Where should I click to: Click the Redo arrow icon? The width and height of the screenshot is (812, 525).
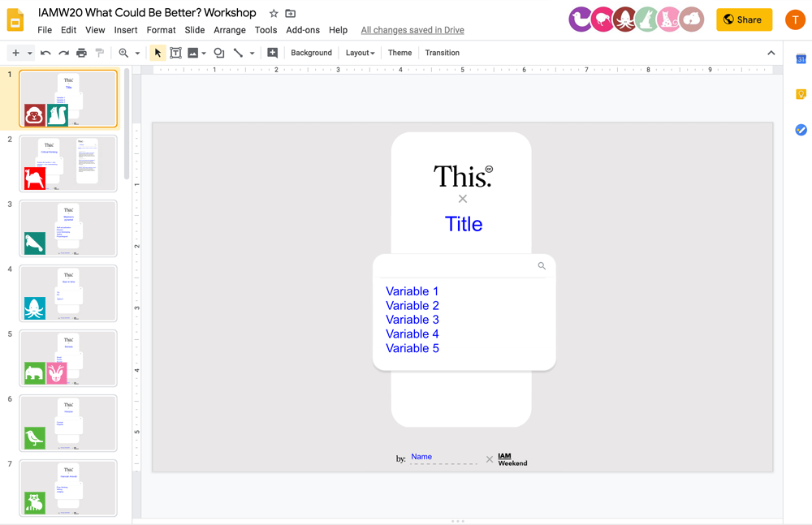(x=63, y=53)
